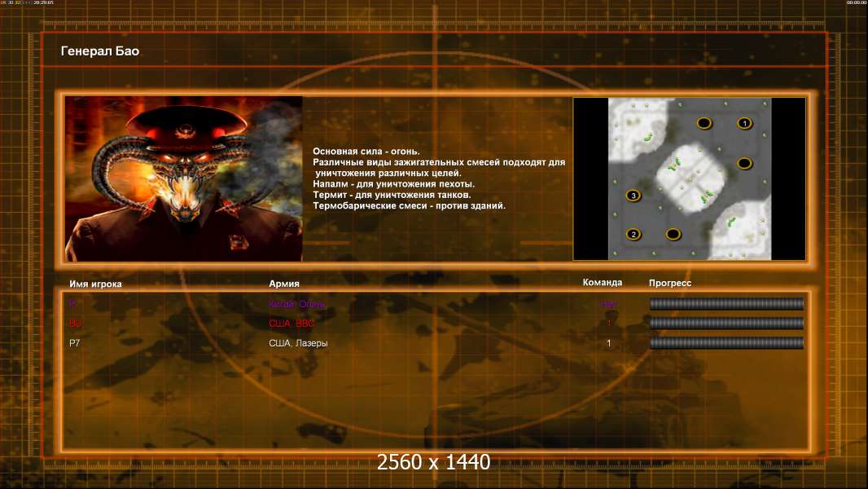Click the Армия column header

[x=284, y=284]
